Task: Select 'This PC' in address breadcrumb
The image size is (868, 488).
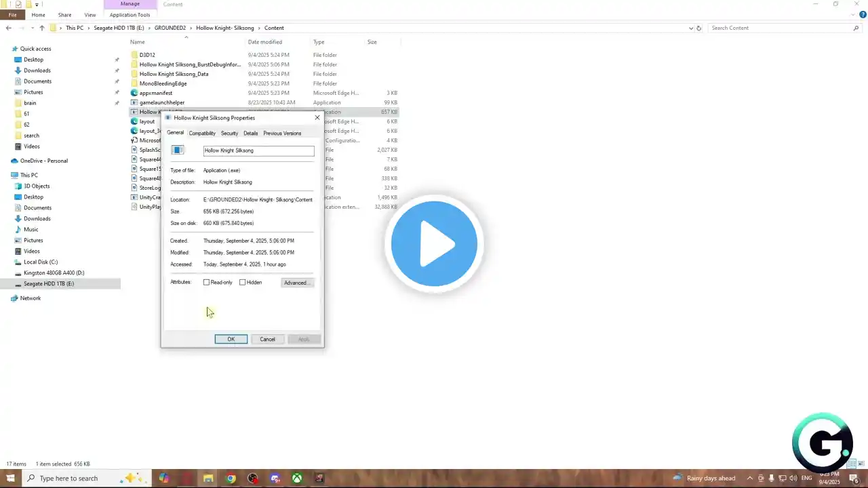Action: pos(75,28)
